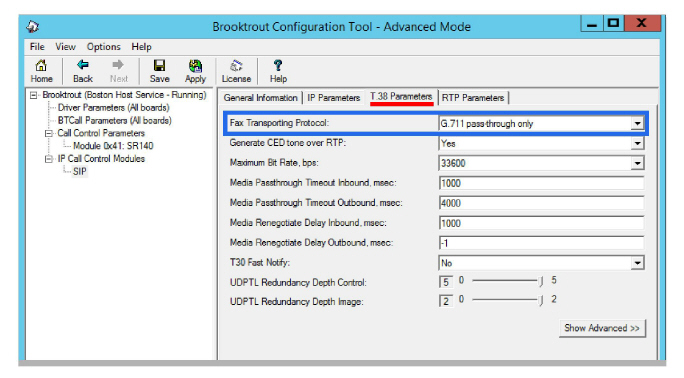
Task: Collapse the IP Call Control Modules node
Action: point(49,159)
